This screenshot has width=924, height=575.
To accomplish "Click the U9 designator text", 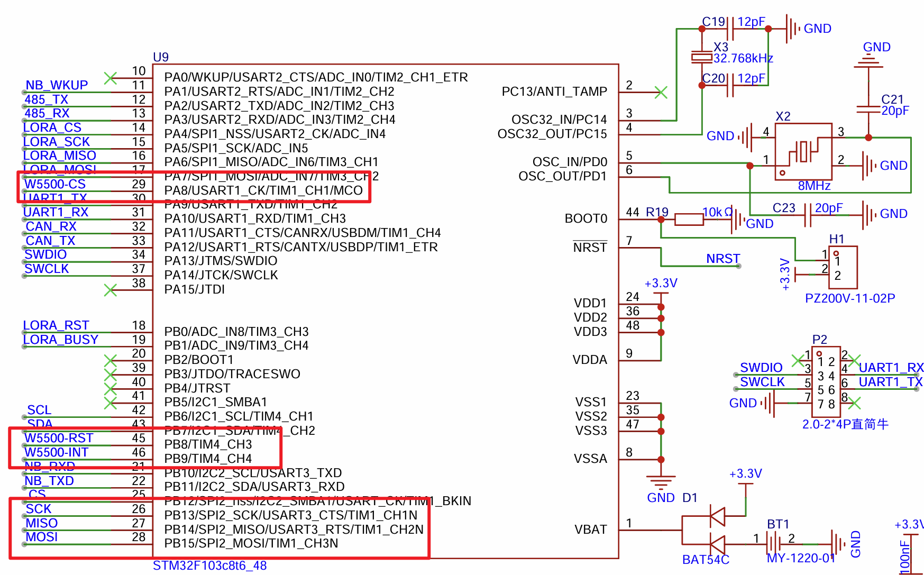I will [x=160, y=57].
